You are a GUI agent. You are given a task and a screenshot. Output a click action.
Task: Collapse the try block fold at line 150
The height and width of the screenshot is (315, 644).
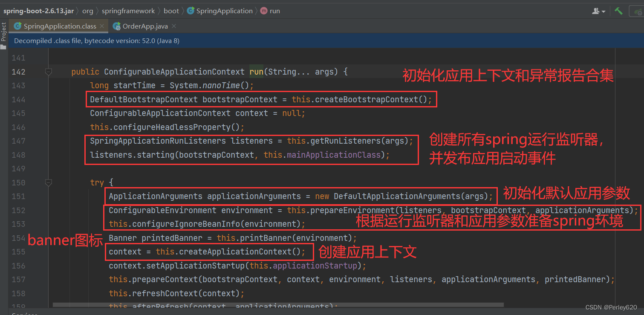(x=48, y=182)
